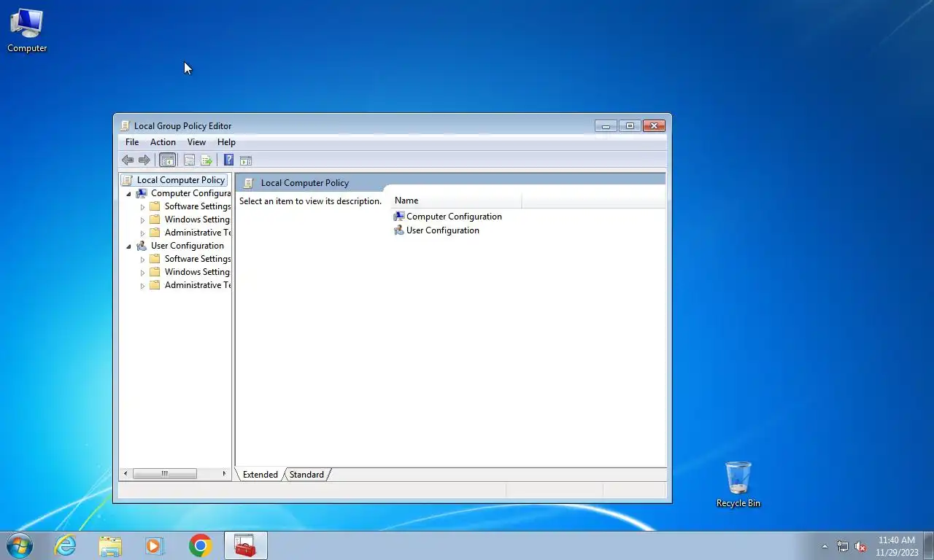Expand Administrative Templates under Computer Configuration

[142, 233]
